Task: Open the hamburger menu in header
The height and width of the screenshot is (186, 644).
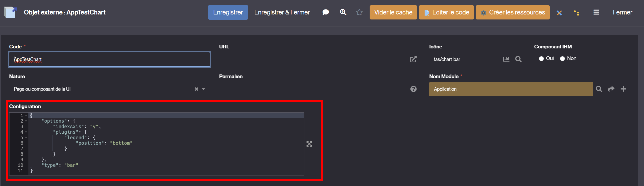Action: (x=596, y=12)
